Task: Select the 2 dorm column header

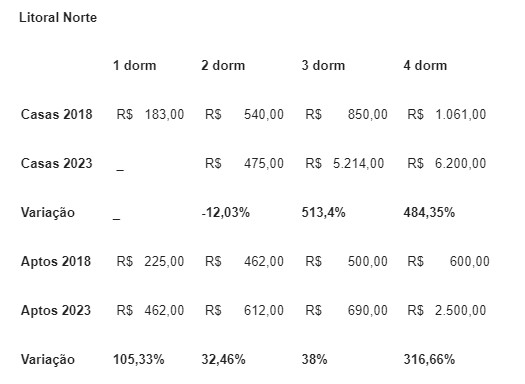Action: pos(223,65)
